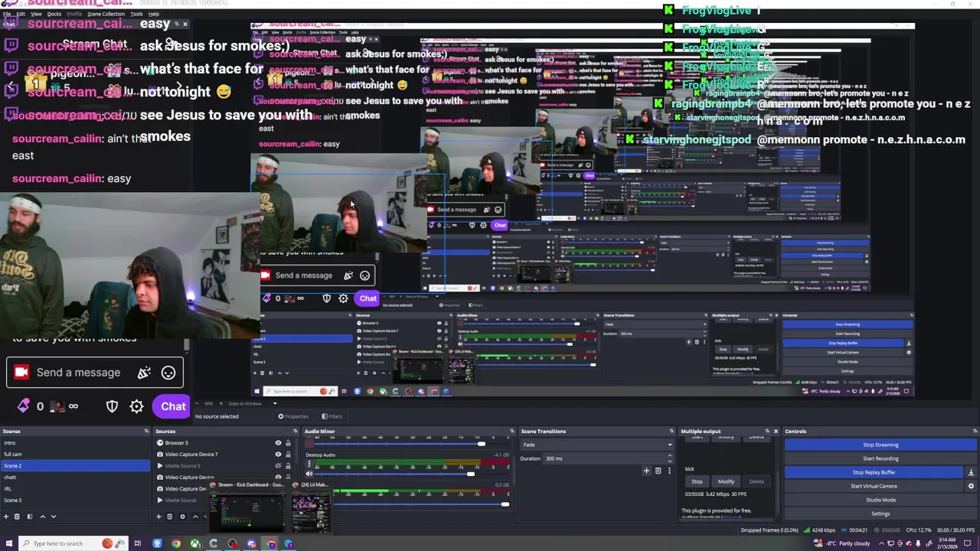
Task: Close the Chat dock with its X
Action: coord(185,24)
